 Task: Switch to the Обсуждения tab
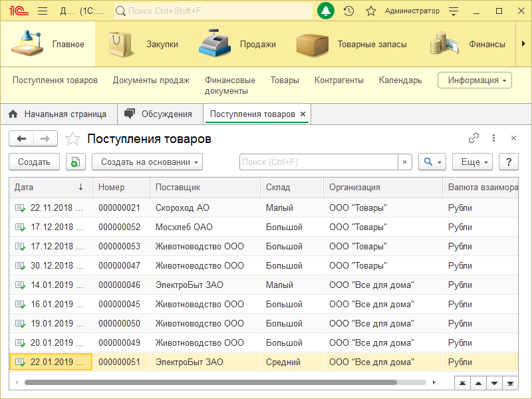point(160,114)
